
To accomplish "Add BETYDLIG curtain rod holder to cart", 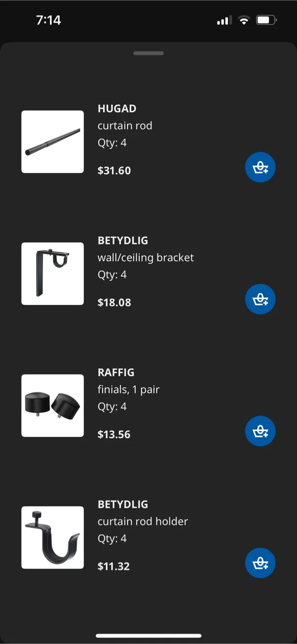I will coord(260,563).
